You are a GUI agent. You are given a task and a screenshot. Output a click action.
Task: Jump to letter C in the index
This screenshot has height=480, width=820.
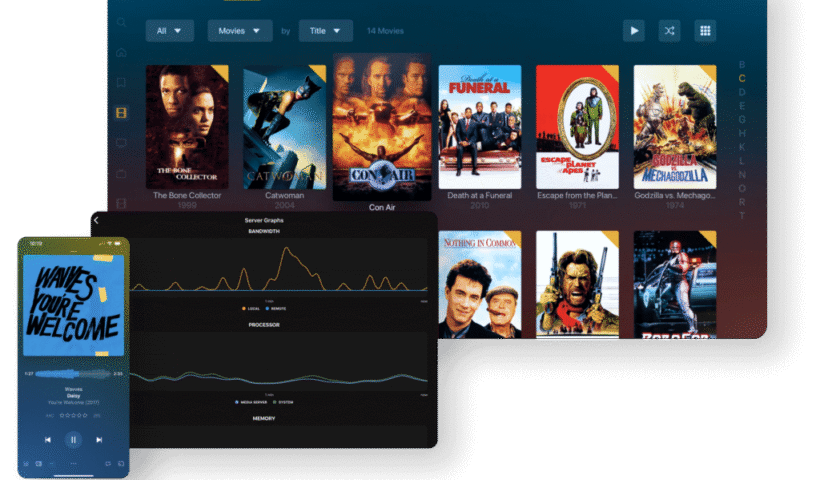[x=742, y=78]
